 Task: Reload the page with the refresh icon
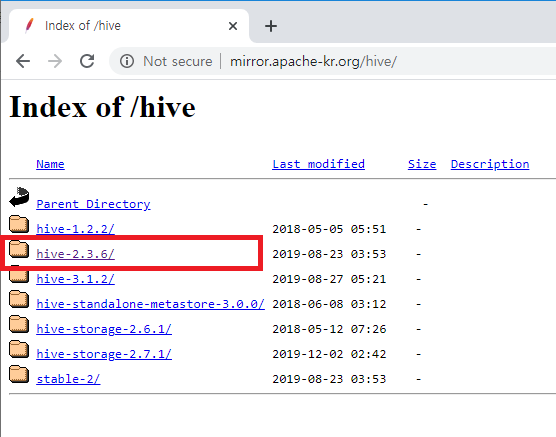coord(87,61)
